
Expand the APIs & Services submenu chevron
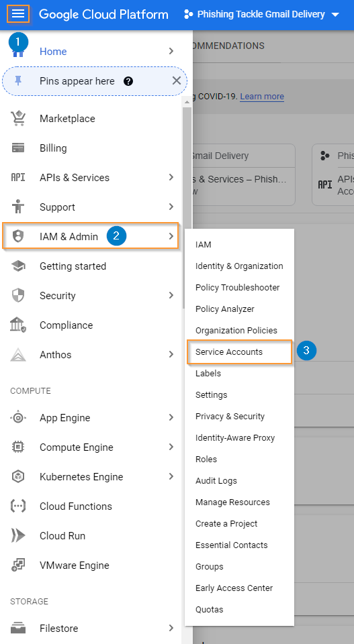pyautogui.click(x=171, y=177)
